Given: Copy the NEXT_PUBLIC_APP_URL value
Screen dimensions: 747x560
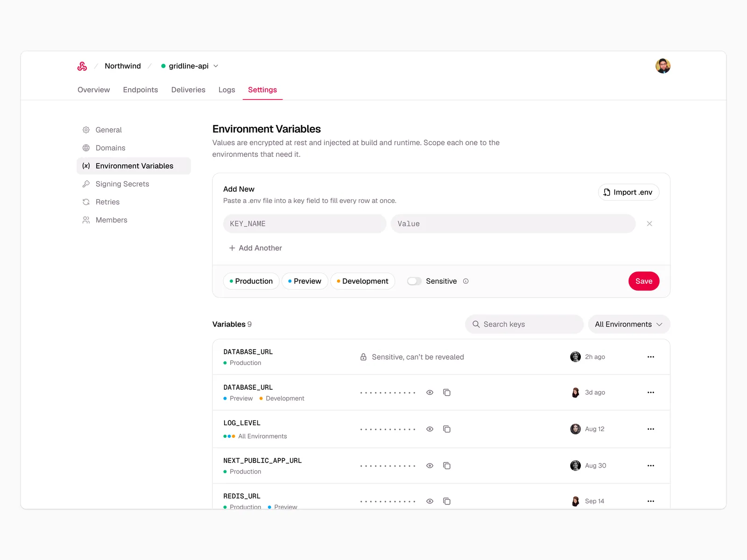Looking at the screenshot, I should 447,466.
